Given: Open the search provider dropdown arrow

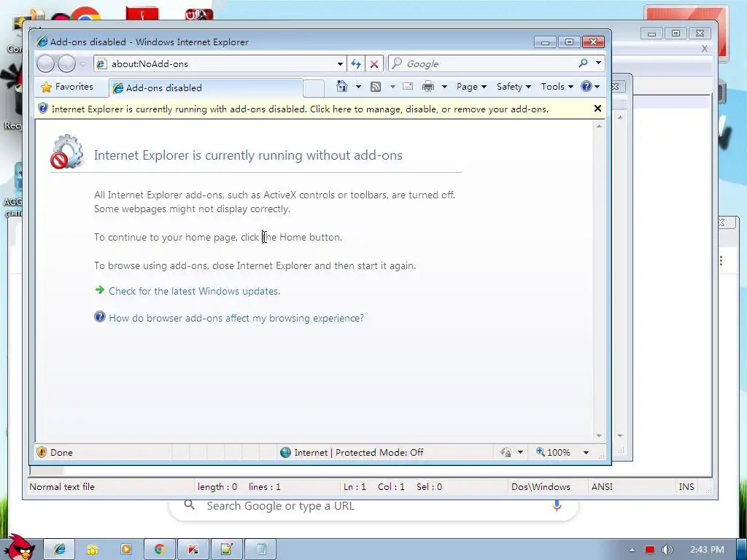Looking at the screenshot, I should 598,63.
